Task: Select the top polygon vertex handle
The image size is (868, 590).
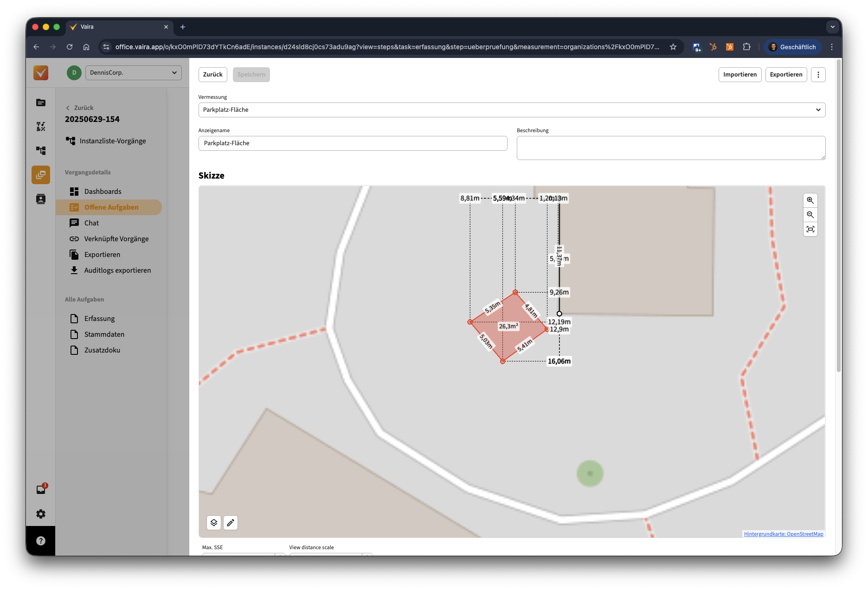Action: click(x=515, y=292)
